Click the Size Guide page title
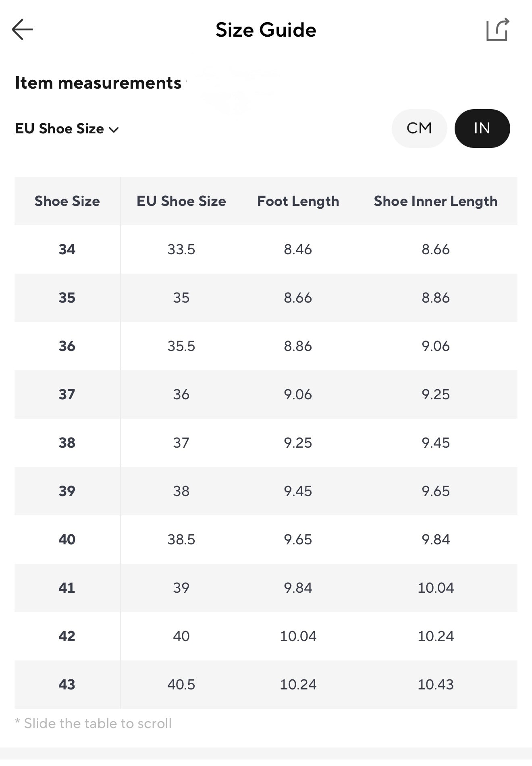 [x=266, y=30]
